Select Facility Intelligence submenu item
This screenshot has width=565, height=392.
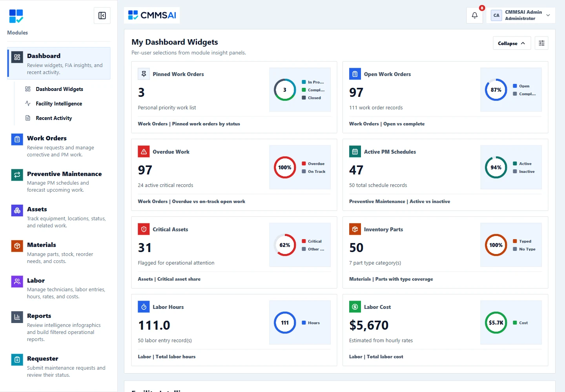(59, 103)
